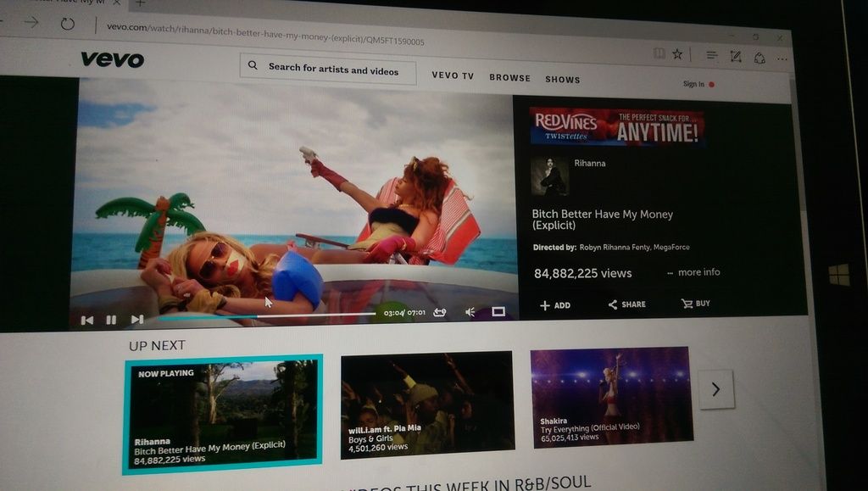Image resolution: width=868 pixels, height=491 pixels.
Task: Open Rihanna artist thumbnail
Action: click(549, 176)
